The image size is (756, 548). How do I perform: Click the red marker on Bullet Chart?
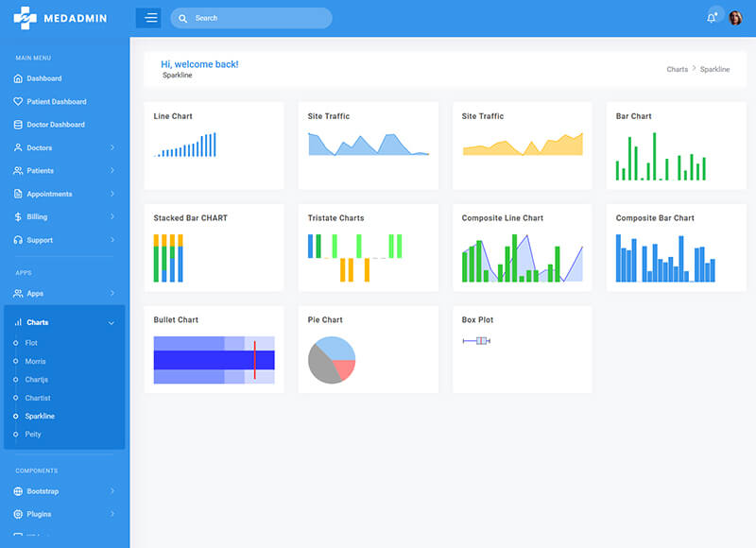click(254, 360)
